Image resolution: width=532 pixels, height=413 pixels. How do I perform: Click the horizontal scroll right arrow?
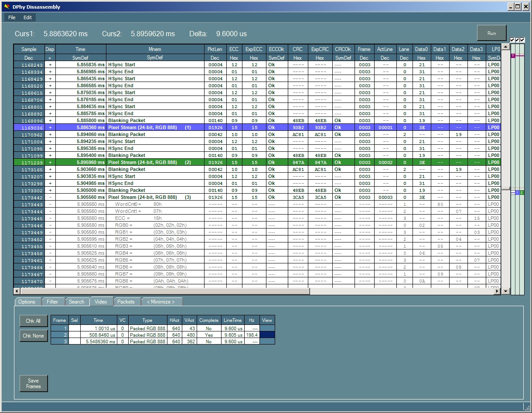pyautogui.click(x=497, y=291)
